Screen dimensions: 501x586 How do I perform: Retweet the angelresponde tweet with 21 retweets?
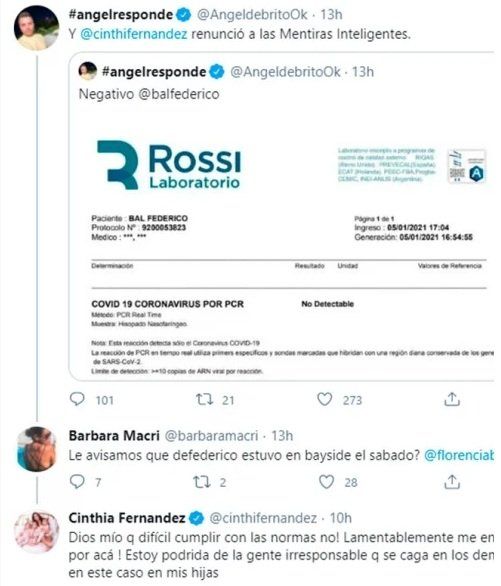click(205, 400)
